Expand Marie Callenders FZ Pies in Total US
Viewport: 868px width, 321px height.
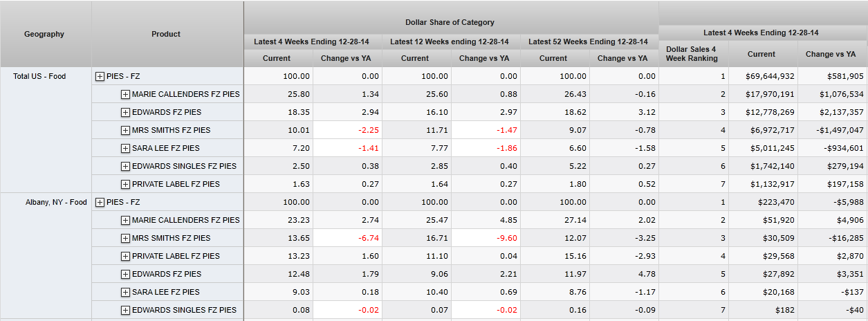[x=125, y=94]
